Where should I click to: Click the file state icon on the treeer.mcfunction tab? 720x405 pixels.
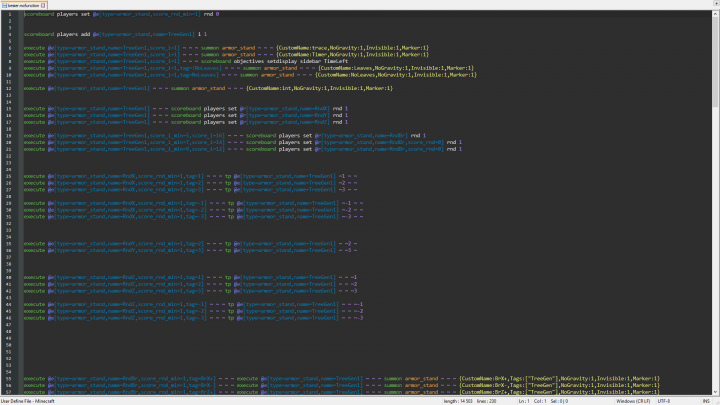pos(5,5)
